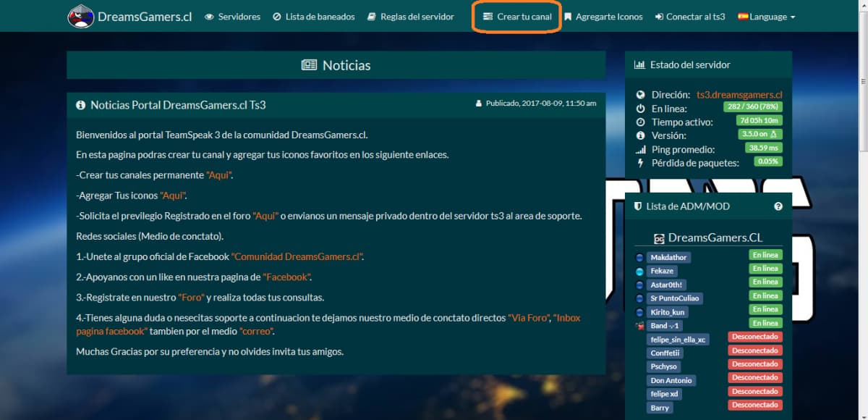The image size is (868, 420).
Task: Select admin Astar0th!
Action: (667, 285)
